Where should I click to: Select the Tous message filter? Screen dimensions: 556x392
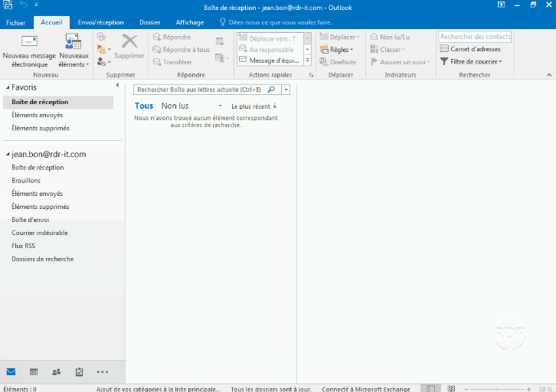coord(143,106)
